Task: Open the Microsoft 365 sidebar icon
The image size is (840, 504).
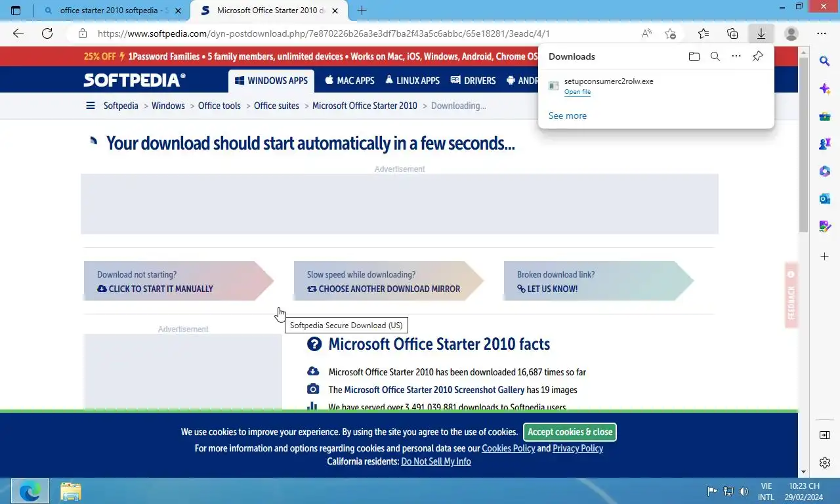Action: click(825, 171)
